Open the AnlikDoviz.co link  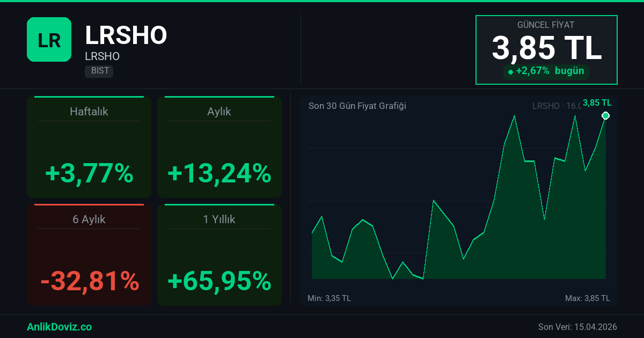tap(59, 327)
